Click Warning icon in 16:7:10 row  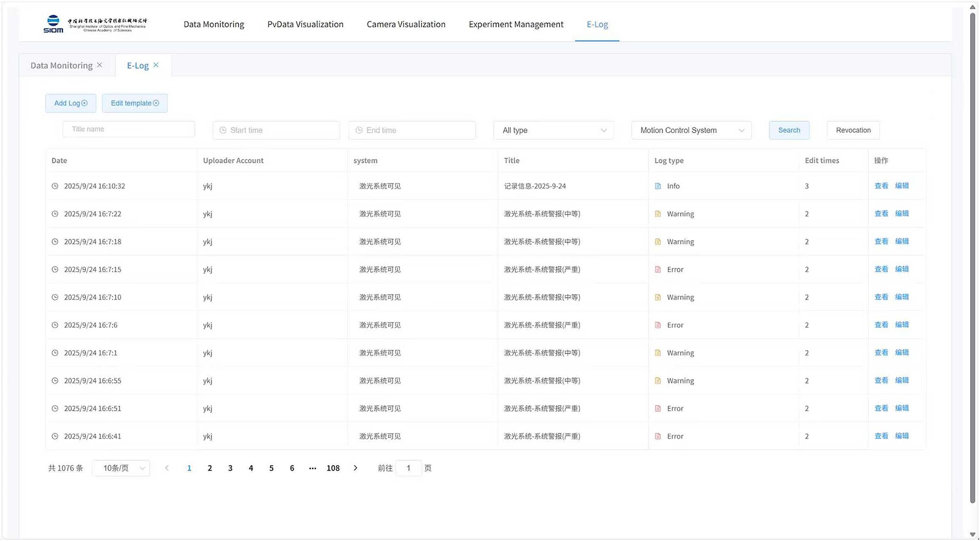point(658,297)
